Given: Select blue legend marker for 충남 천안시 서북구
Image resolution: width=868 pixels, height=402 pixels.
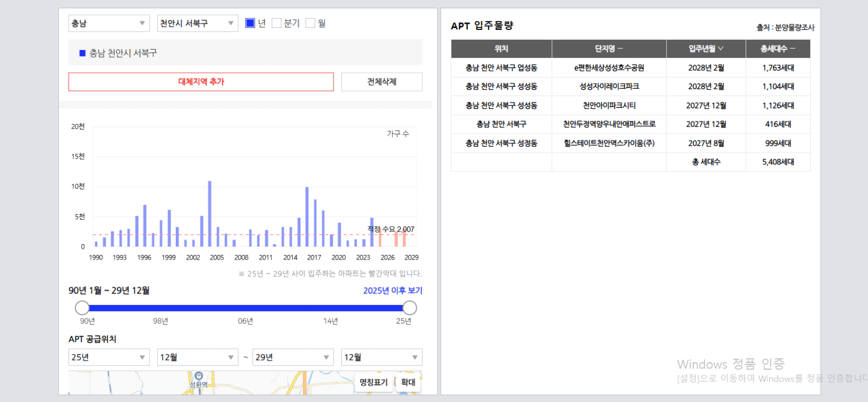Looking at the screenshot, I should (x=82, y=53).
